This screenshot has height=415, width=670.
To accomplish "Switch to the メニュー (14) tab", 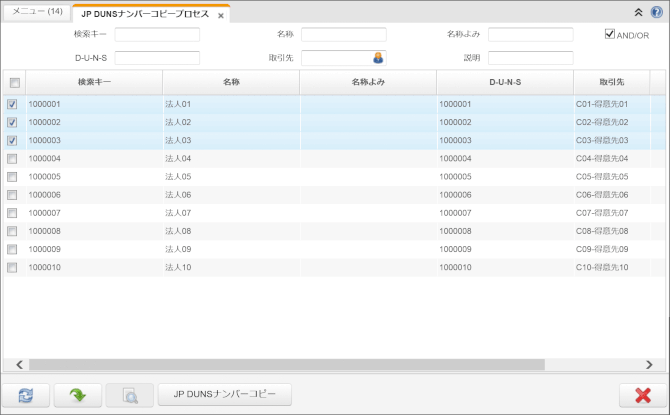I will coord(37,12).
